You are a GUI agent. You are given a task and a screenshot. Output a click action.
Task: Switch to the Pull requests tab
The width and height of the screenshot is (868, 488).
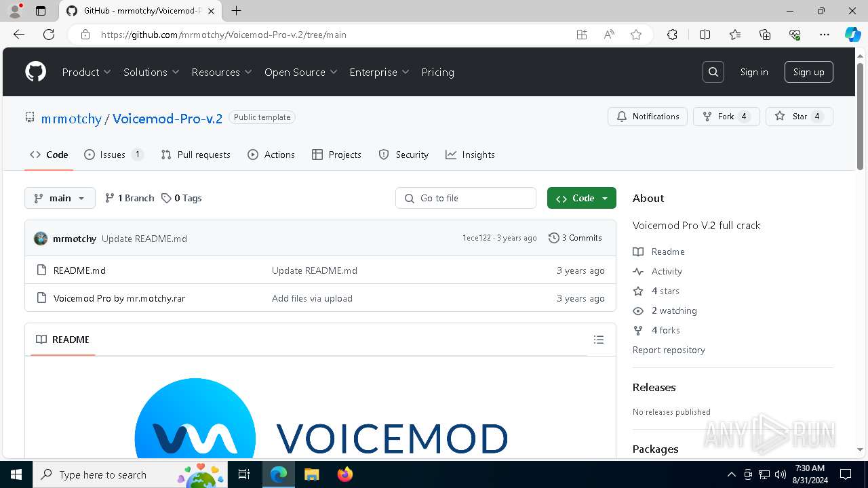tap(196, 155)
